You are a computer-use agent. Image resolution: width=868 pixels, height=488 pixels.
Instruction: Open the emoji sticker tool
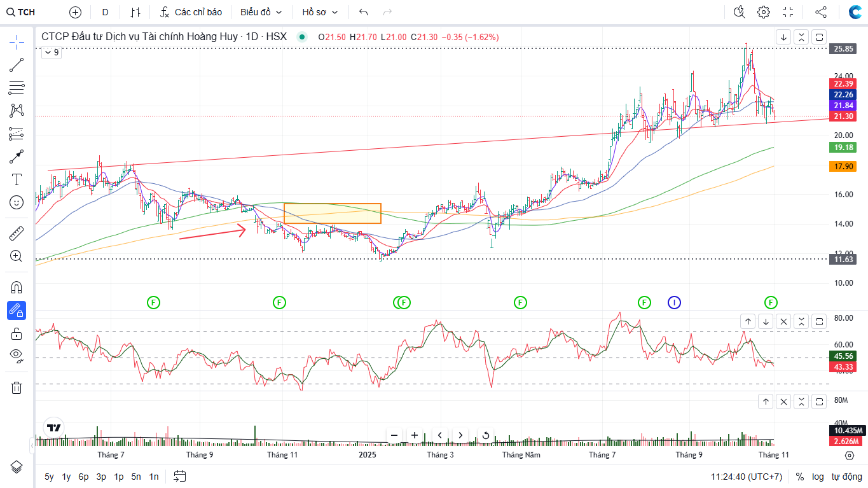pos(17,202)
